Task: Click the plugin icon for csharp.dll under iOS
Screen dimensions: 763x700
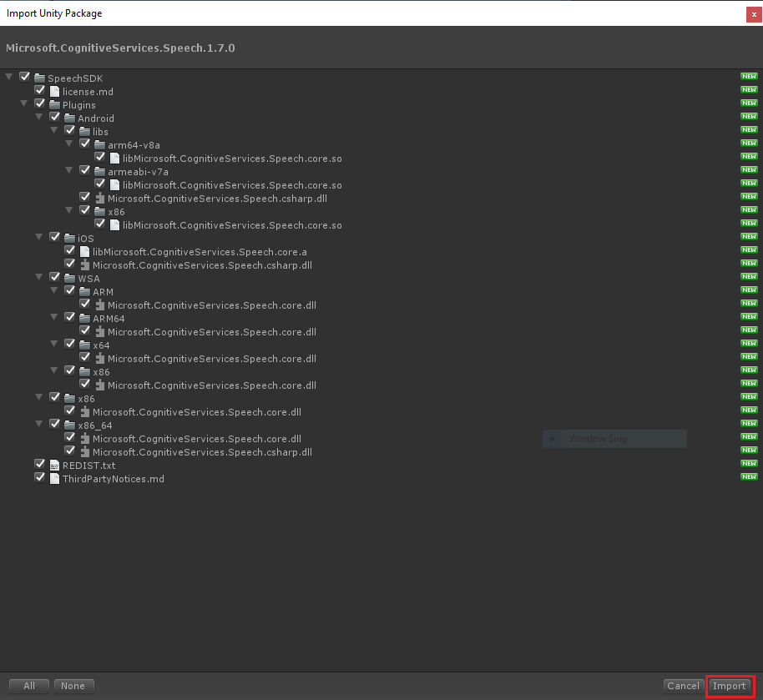Action: 85,265
